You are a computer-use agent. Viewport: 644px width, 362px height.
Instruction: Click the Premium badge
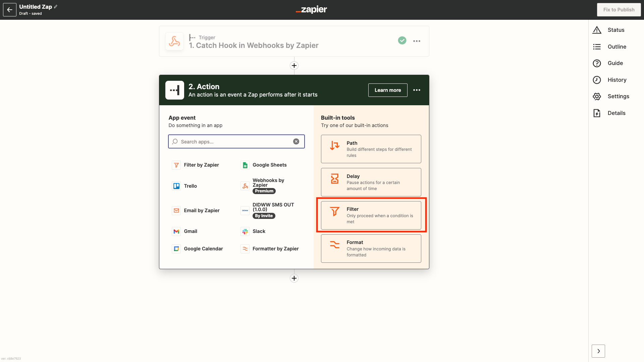[264, 191]
